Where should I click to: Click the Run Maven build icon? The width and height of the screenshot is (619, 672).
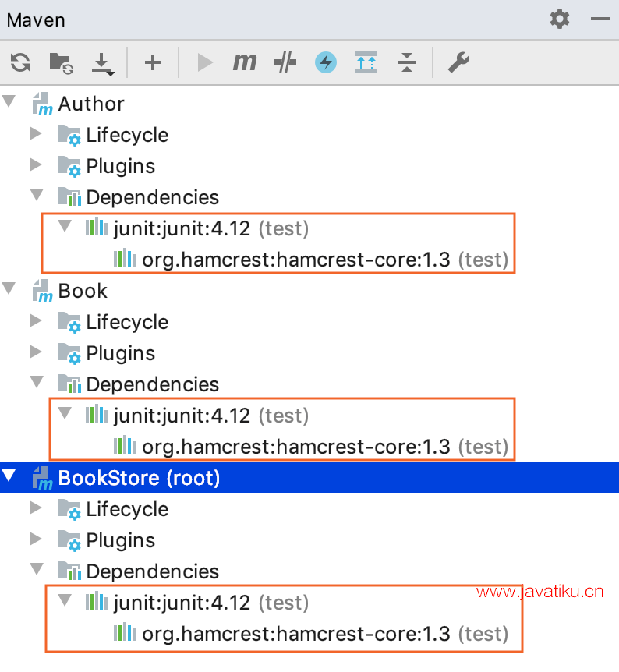click(x=205, y=62)
